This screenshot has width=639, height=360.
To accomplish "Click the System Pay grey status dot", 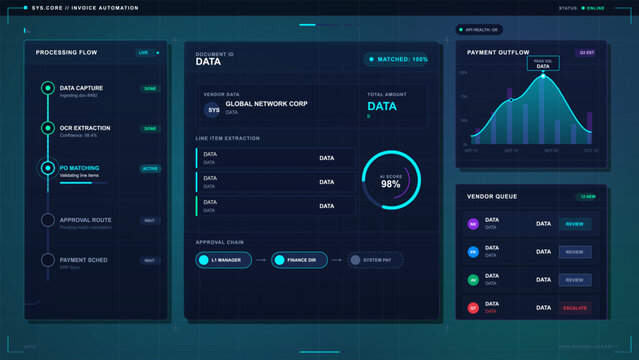I will coord(355,260).
